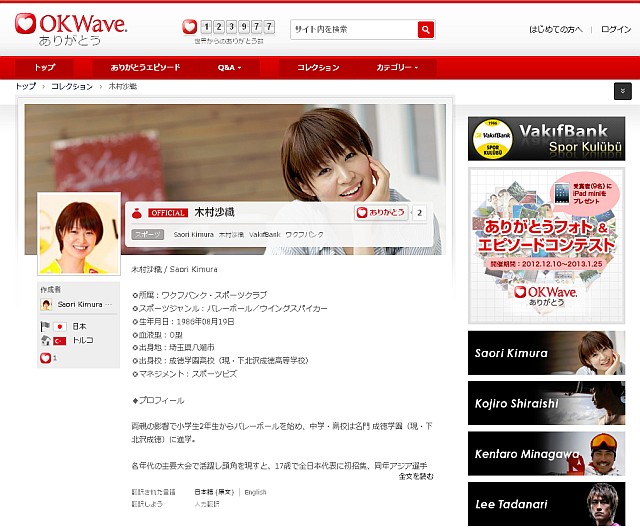Select the スポーツ category tag
The height and width of the screenshot is (531, 640).
147,234
